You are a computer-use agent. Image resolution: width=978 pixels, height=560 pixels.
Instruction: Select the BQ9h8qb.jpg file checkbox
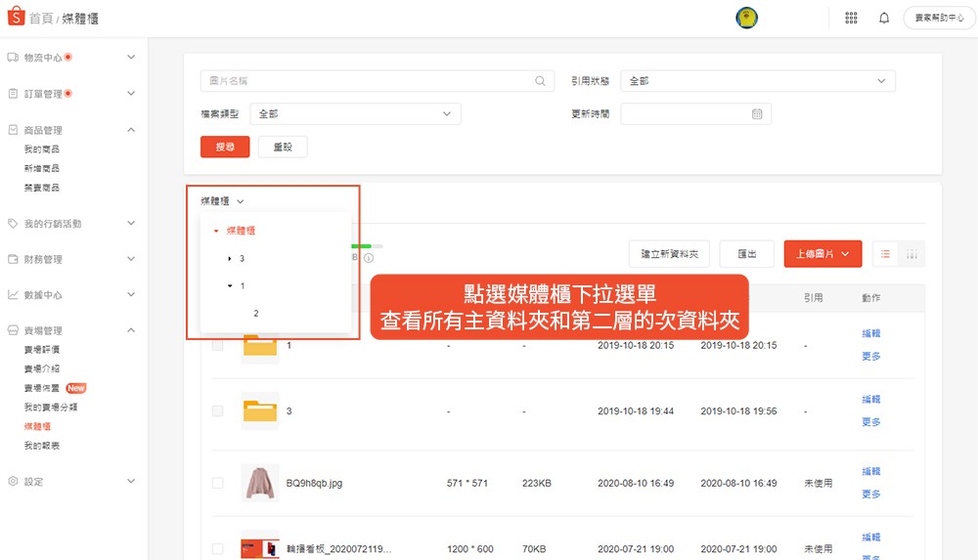coord(217,483)
